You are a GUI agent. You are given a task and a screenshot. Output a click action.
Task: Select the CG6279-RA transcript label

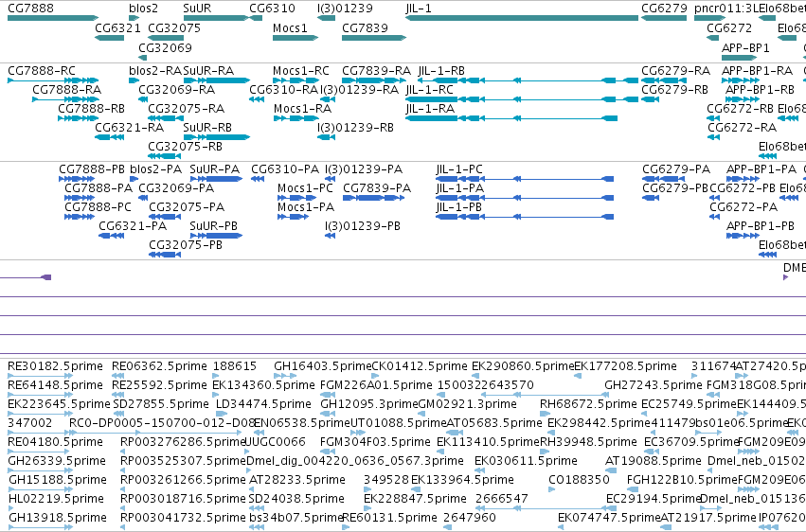pyautogui.click(x=676, y=70)
